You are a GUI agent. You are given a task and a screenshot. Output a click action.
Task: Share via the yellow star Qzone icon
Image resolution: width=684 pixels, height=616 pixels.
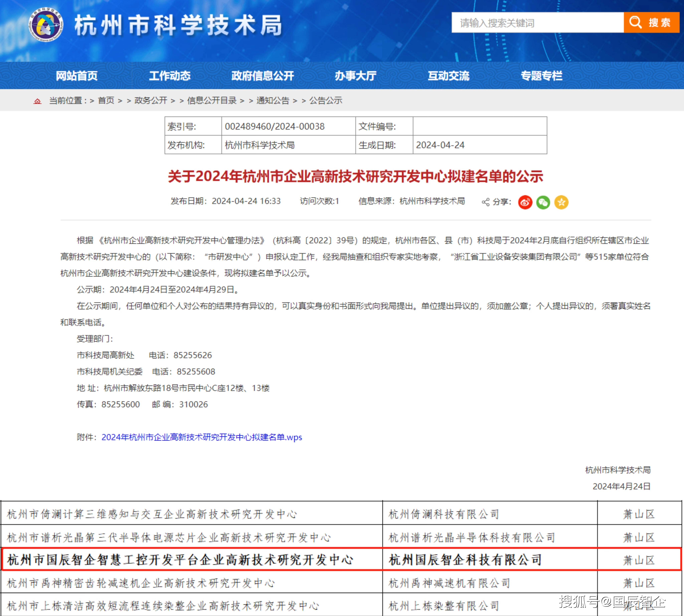[x=561, y=202]
